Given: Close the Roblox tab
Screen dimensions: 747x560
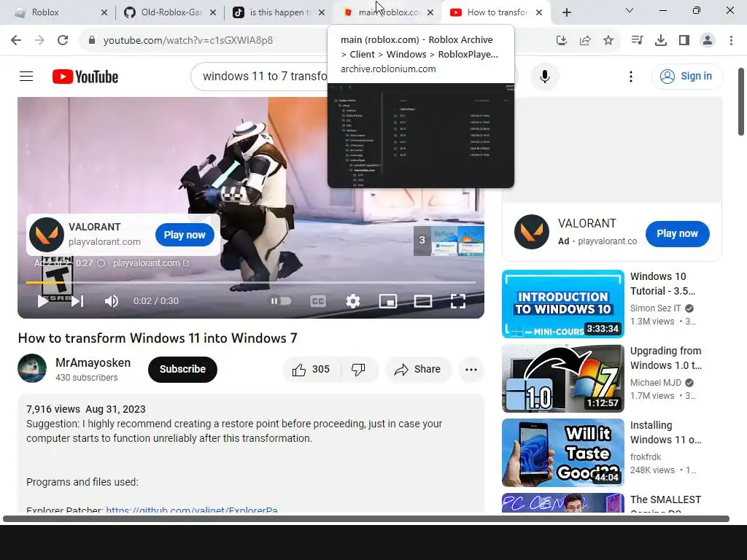Looking at the screenshot, I should coord(104,13).
